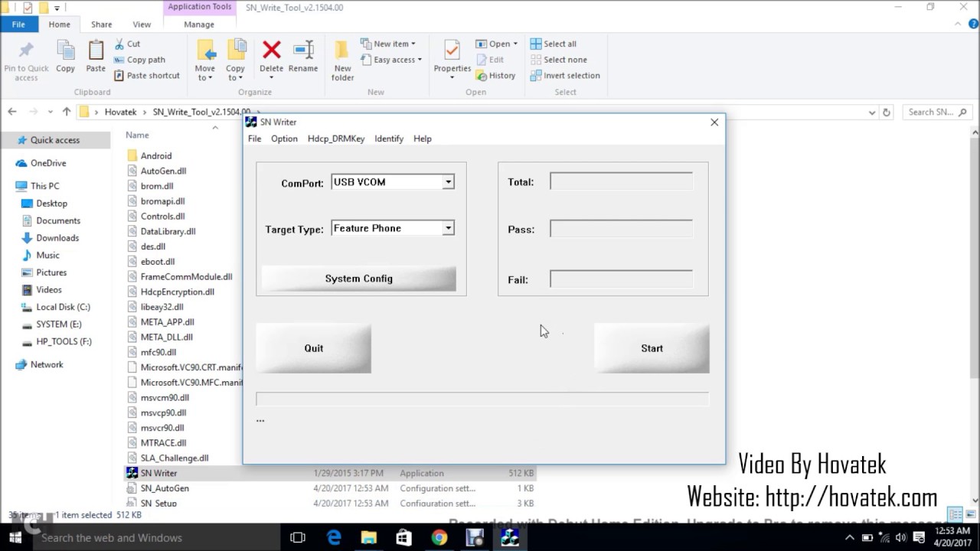
Task: Expand recent locations arrow
Action: [51, 112]
